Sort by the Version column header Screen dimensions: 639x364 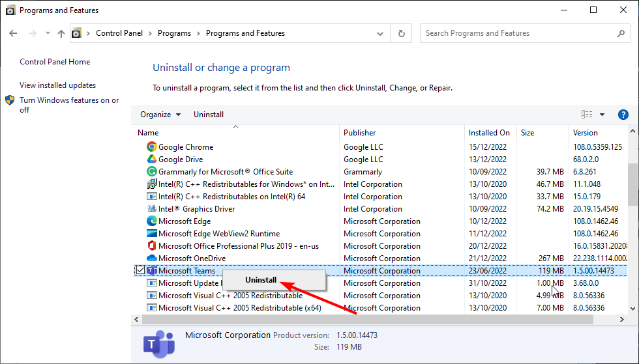coord(598,133)
